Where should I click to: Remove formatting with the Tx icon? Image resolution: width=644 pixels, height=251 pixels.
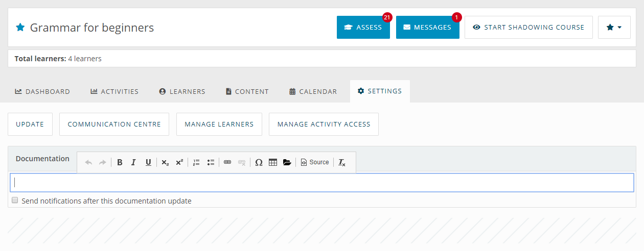coord(342,162)
